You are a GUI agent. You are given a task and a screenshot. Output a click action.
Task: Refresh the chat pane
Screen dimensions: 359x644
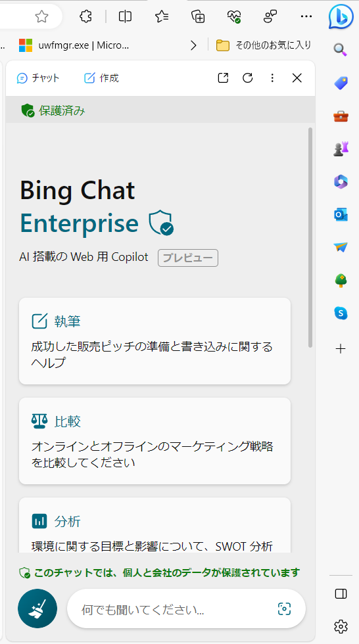[248, 78]
